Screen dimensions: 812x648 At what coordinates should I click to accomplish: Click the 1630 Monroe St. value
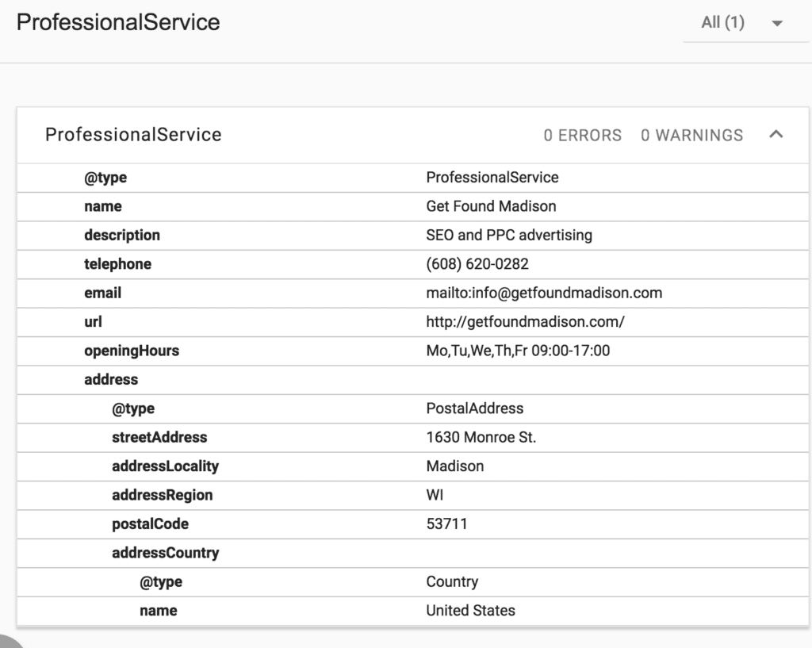click(x=481, y=437)
